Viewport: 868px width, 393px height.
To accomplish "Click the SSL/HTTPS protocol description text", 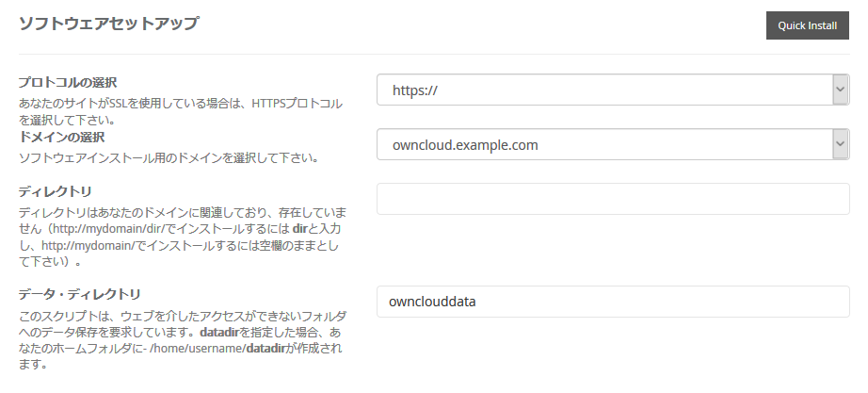I will (x=181, y=102).
